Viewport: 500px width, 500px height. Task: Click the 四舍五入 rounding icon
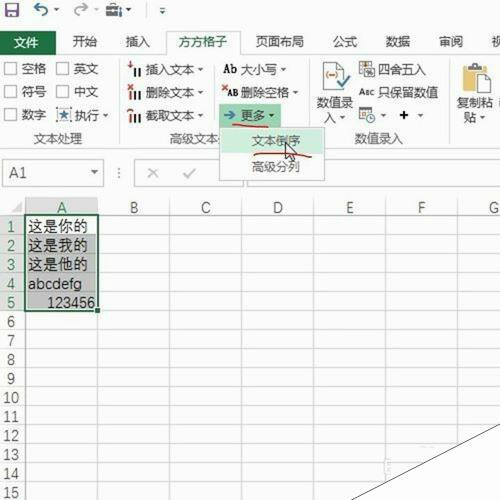click(367, 69)
